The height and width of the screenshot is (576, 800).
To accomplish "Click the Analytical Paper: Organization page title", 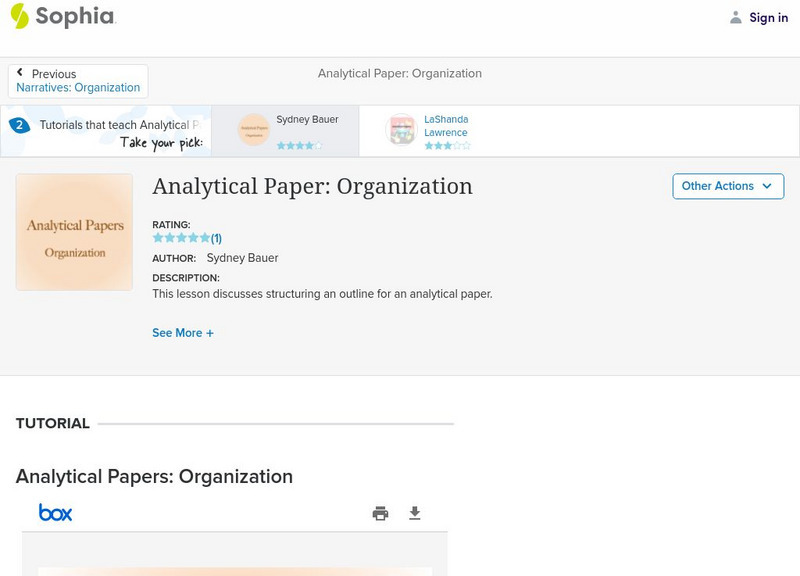I will point(312,187).
